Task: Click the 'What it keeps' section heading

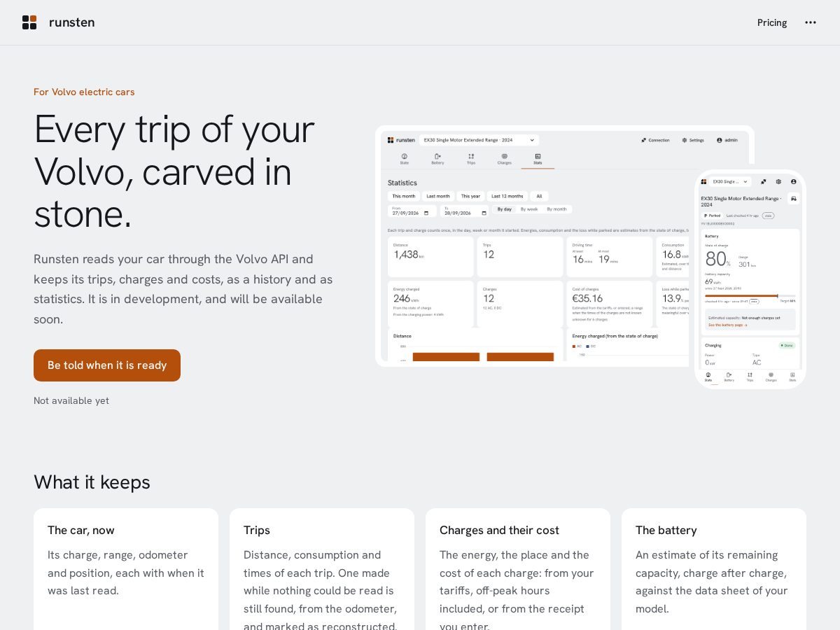Action: 92,482
